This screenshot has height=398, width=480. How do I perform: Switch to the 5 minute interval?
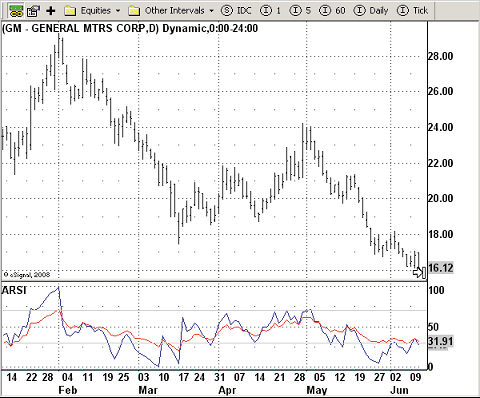(300, 11)
